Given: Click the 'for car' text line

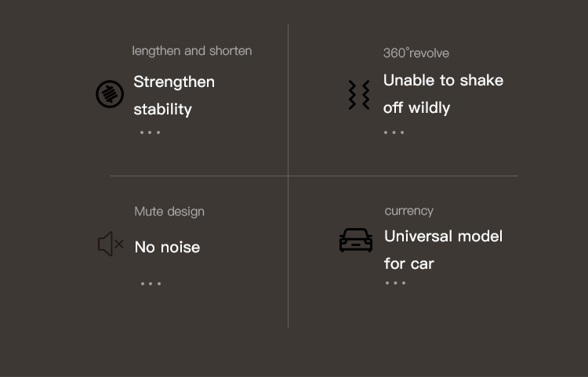Looking at the screenshot, I should tap(408, 263).
